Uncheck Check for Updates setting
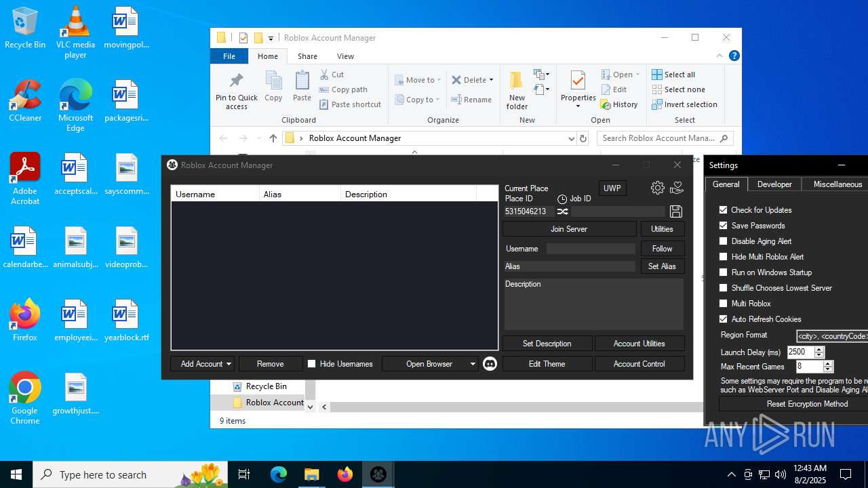The width and height of the screenshot is (868, 488). pyautogui.click(x=723, y=210)
